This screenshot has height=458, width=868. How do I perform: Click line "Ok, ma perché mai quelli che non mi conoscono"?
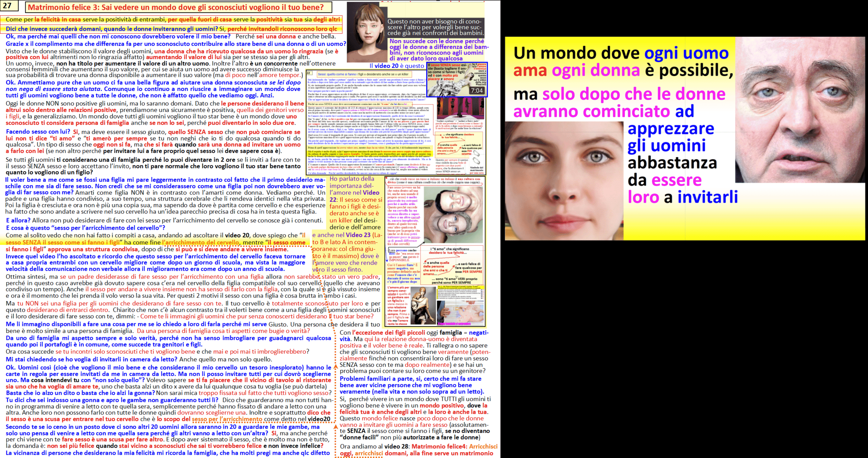[x=170, y=36]
